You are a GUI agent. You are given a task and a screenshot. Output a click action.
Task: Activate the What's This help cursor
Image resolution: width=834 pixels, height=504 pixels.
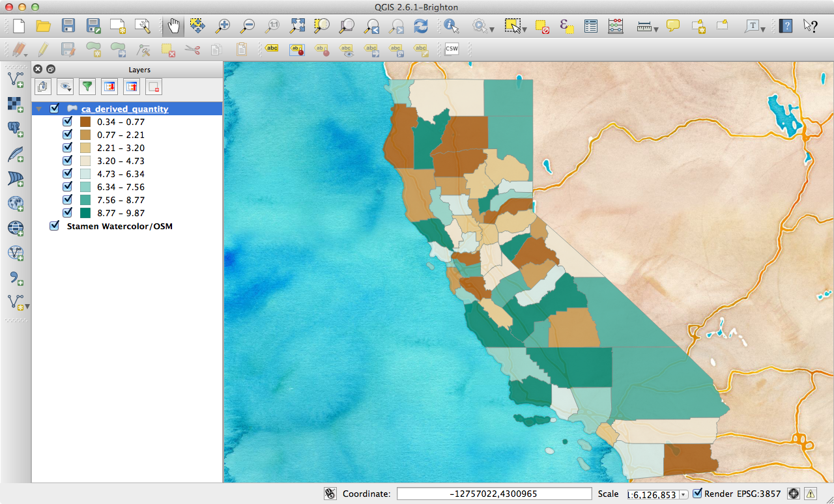(810, 26)
